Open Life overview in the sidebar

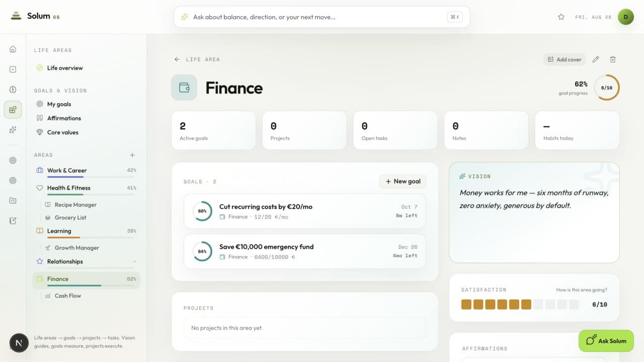pos(86,68)
